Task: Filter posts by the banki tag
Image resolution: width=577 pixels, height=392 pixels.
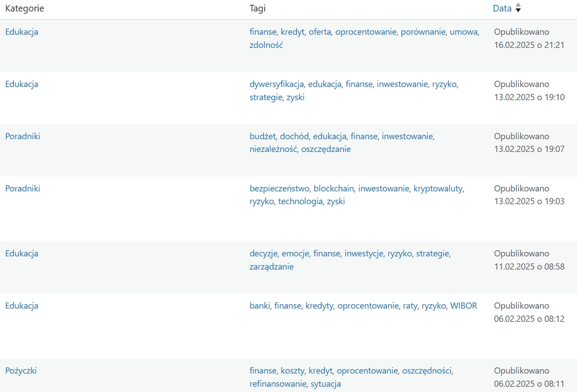Action: click(x=260, y=306)
